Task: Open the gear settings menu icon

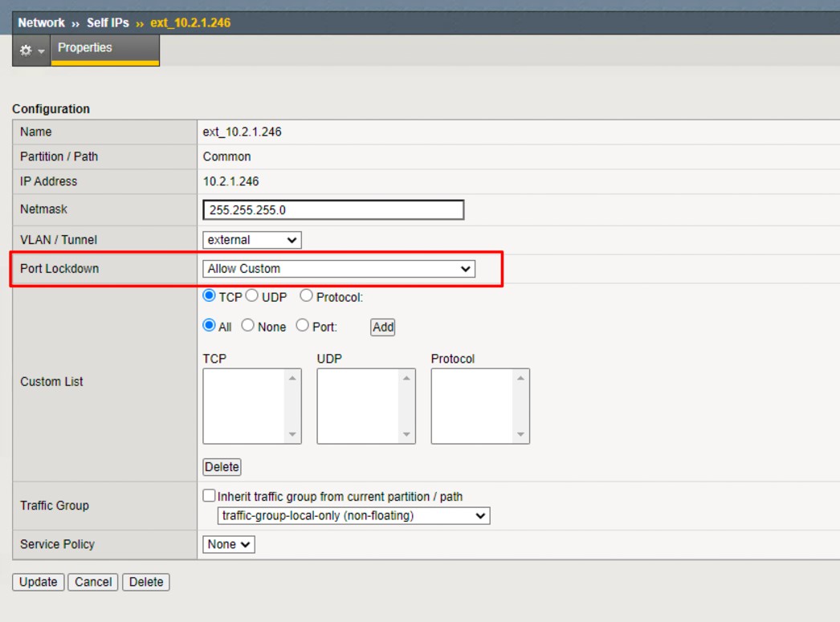Action: click(31, 50)
